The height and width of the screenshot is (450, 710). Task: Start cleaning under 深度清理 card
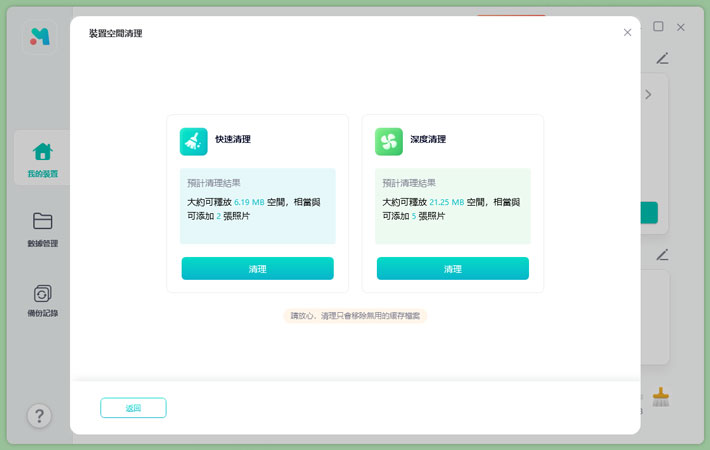click(452, 268)
